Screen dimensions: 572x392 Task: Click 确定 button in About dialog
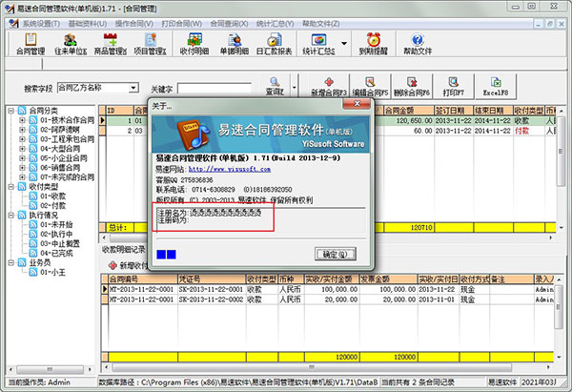[x=336, y=254]
